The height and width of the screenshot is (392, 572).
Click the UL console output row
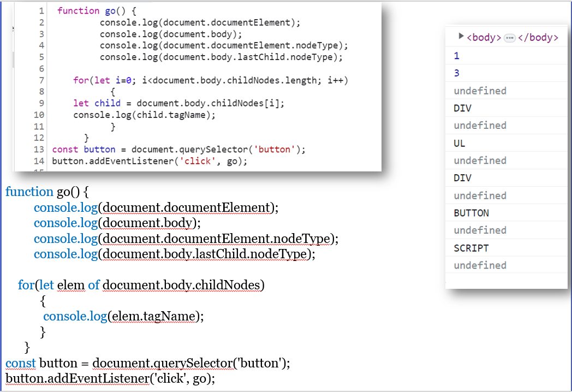[460, 143]
